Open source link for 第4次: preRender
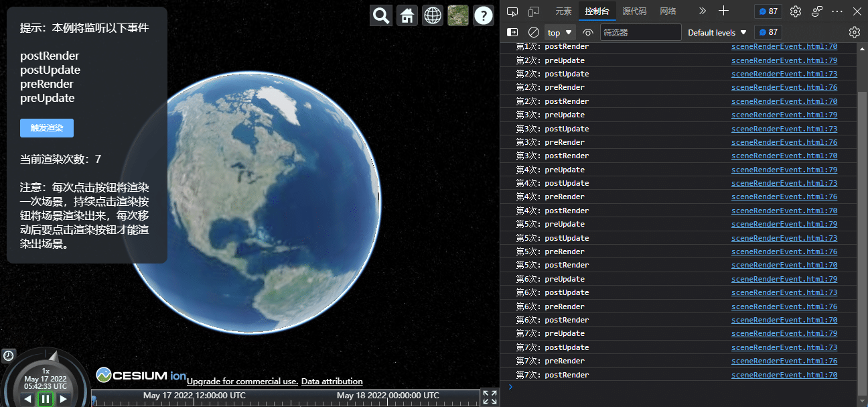The height and width of the screenshot is (407, 868). (784, 197)
